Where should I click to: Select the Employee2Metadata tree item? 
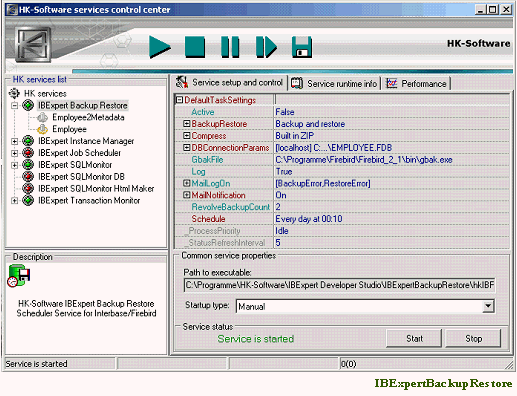(88, 117)
